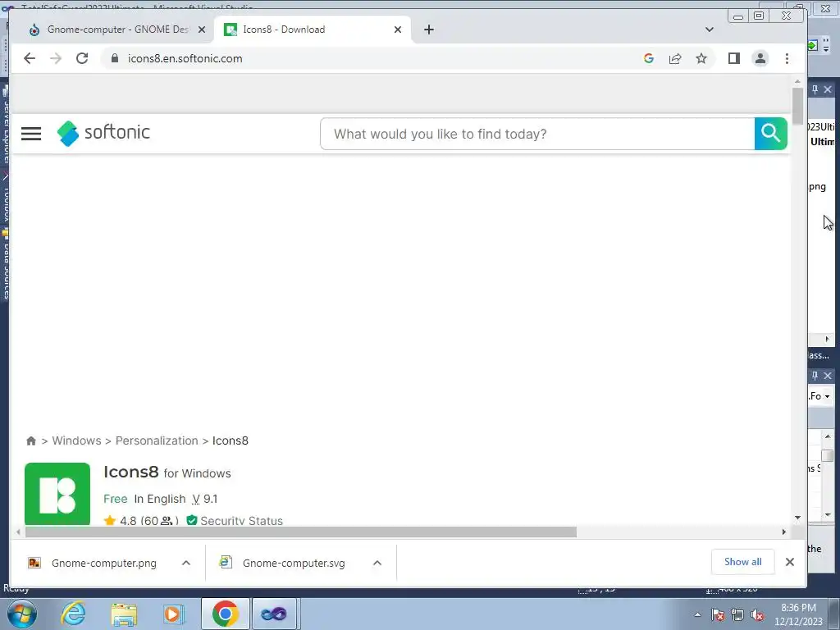Screen dimensions: 840x630
Task: Switch to Visual Studio from the taskbar
Action: (274, 614)
